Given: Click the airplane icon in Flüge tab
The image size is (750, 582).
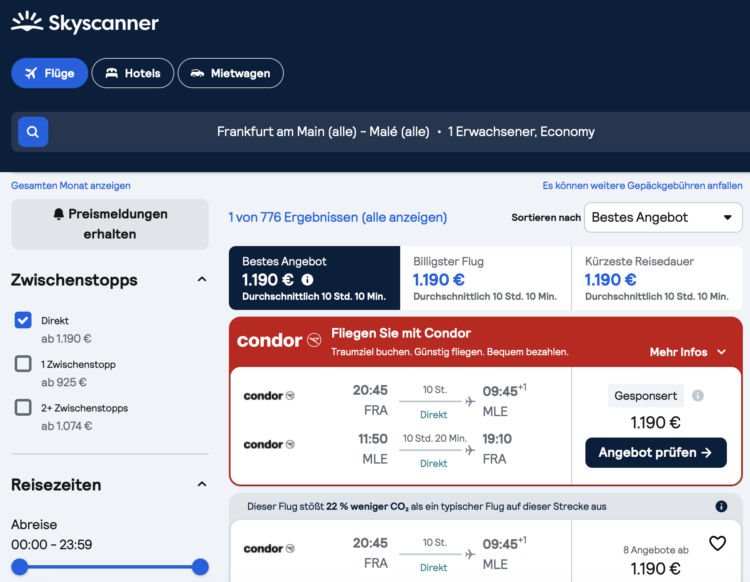Looking at the screenshot, I should (31, 73).
